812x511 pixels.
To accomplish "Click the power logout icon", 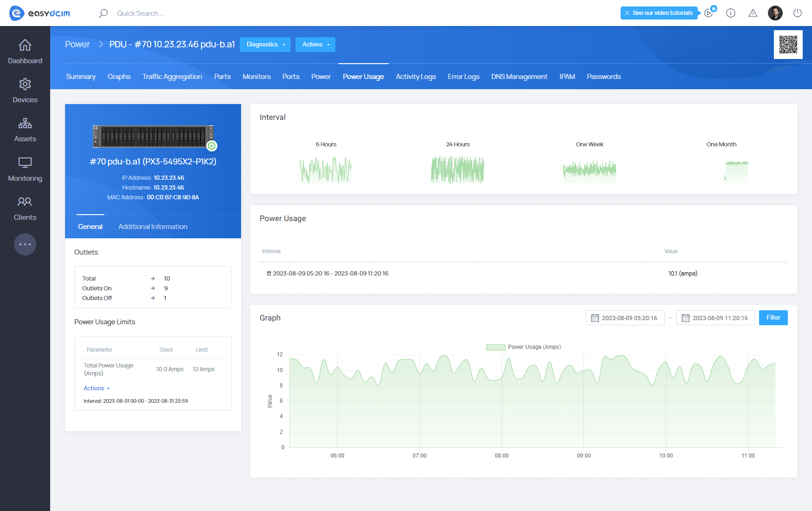I will click(797, 13).
